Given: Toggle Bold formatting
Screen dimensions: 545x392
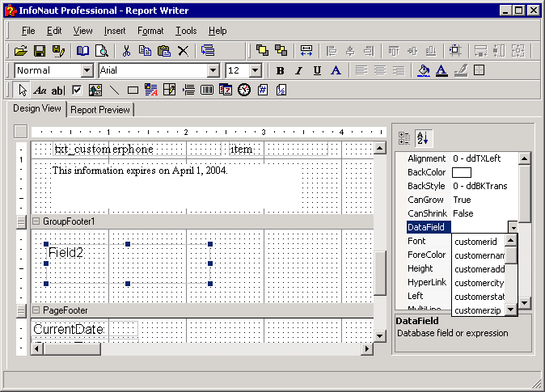Looking at the screenshot, I should coord(280,70).
